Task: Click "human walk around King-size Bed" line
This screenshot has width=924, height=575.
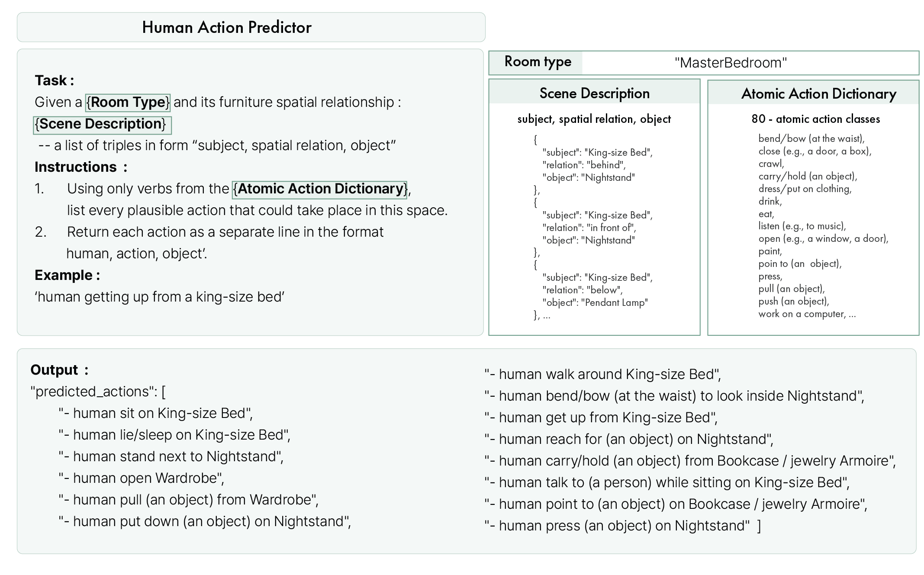Action: tap(602, 374)
